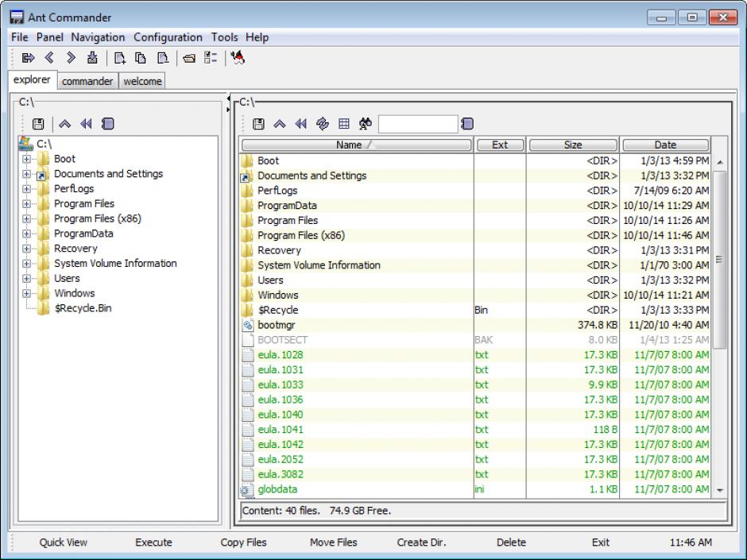
Task: Open the Panel menu
Action: (49, 37)
